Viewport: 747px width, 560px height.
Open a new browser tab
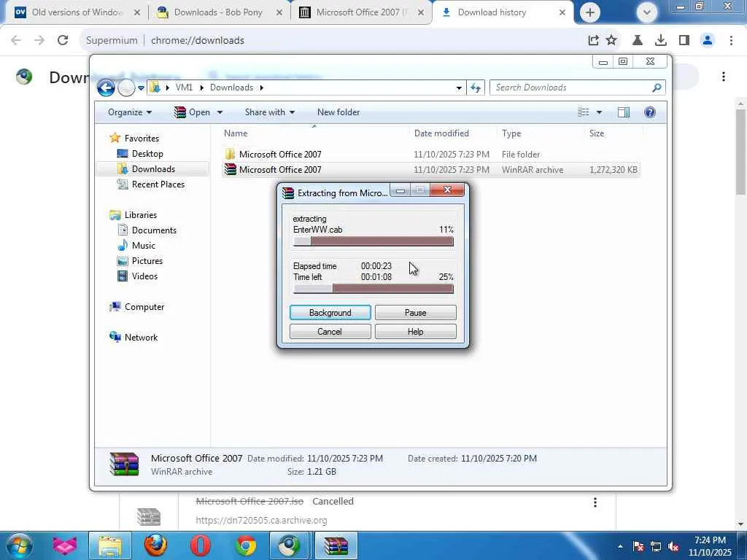pyautogui.click(x=589, y=12)
